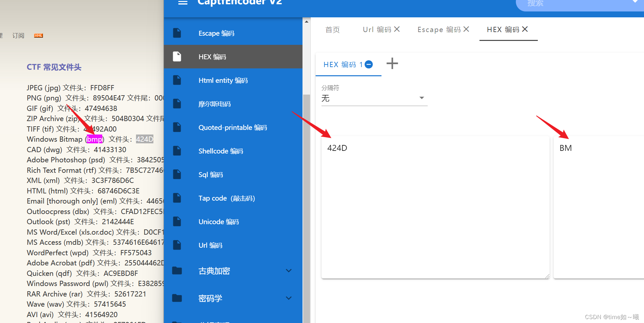Click the file icon beside Tap code
The width and height of the screenshot is (644, 323).
(177, 198)
